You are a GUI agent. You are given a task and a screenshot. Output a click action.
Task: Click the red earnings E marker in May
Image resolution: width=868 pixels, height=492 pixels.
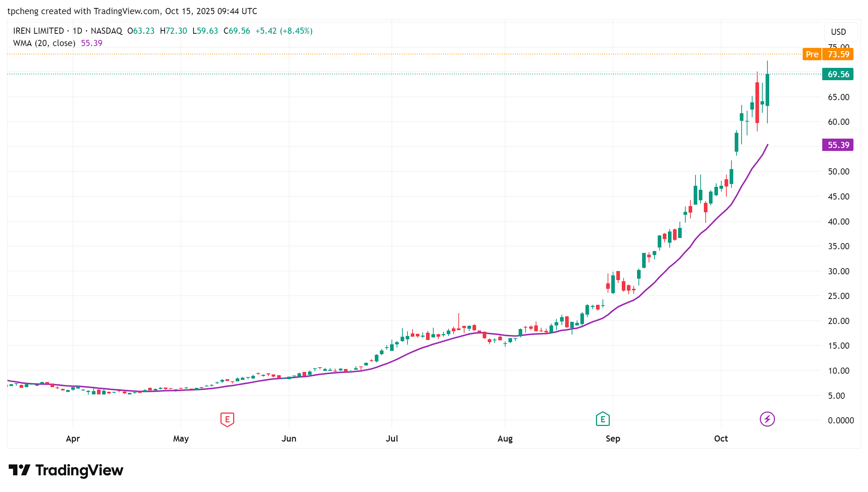tap(227, 419)
